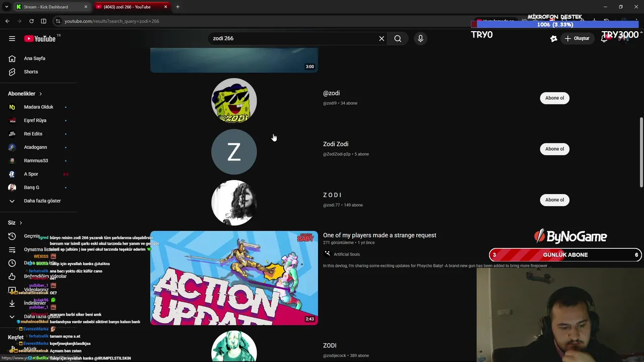Expand the Abonelikler section
Image resolution: width=644 pixels, height=362 pixels.
[x=25, y=94]
